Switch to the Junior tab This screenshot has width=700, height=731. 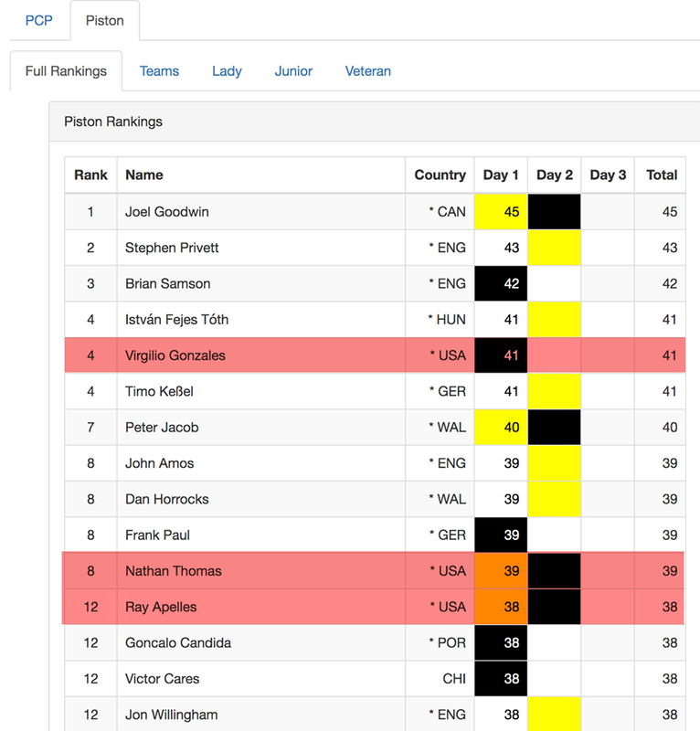click(x=293, y=71)
